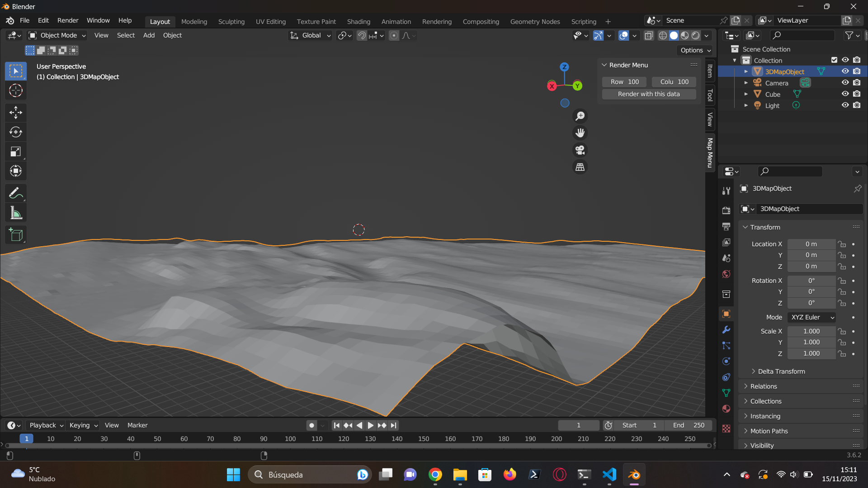Jump to the timeline end button

393,425
